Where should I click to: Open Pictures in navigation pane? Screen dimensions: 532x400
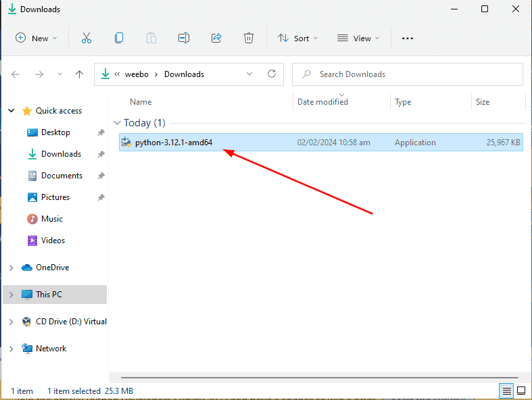(55, 197)
